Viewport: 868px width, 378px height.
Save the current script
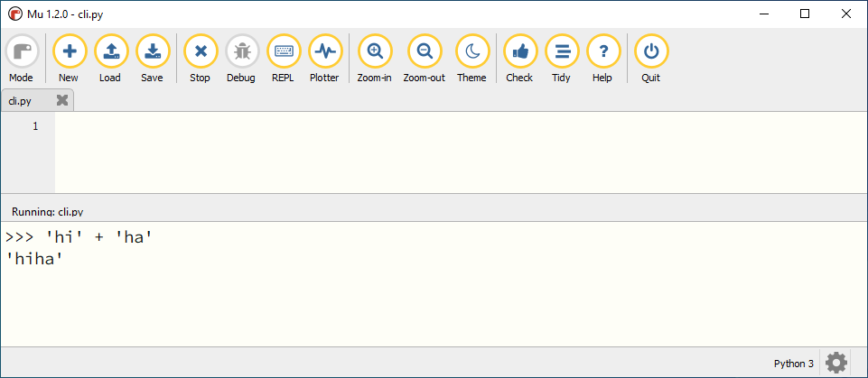tap(153, 58)
